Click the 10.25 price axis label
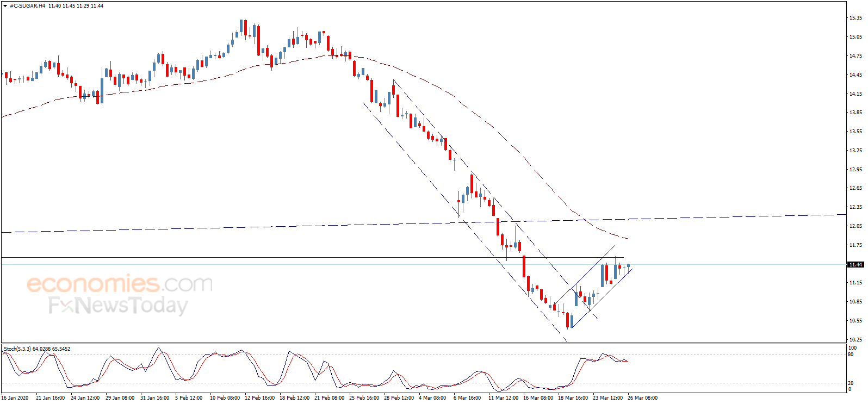Screen dimensions: 868x404 855,340
